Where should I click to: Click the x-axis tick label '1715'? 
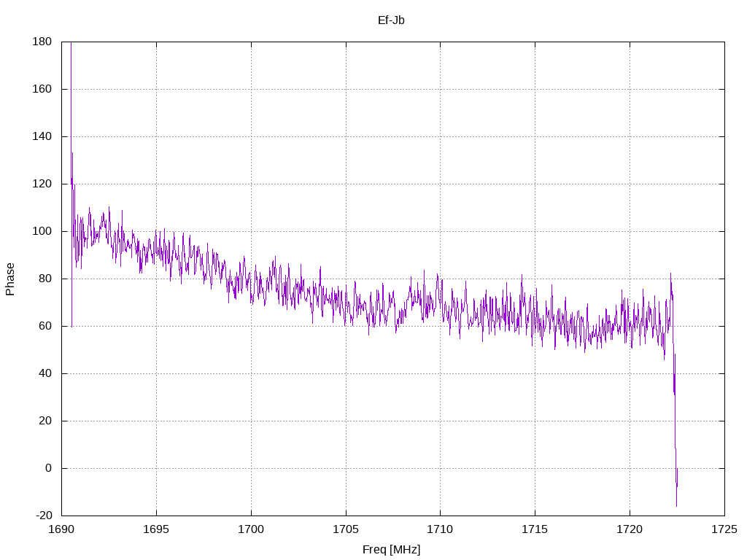[535, 529]
